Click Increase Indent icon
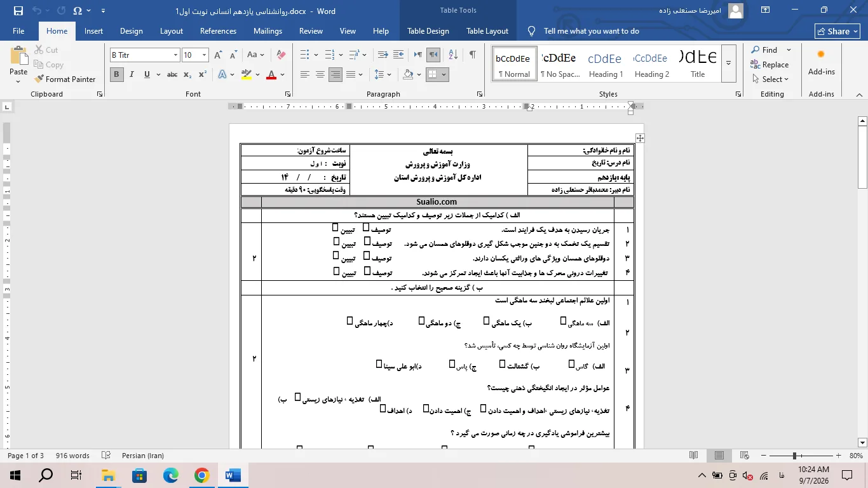The width and height of the screenshot is (868, 488). (x=400, y=55)
